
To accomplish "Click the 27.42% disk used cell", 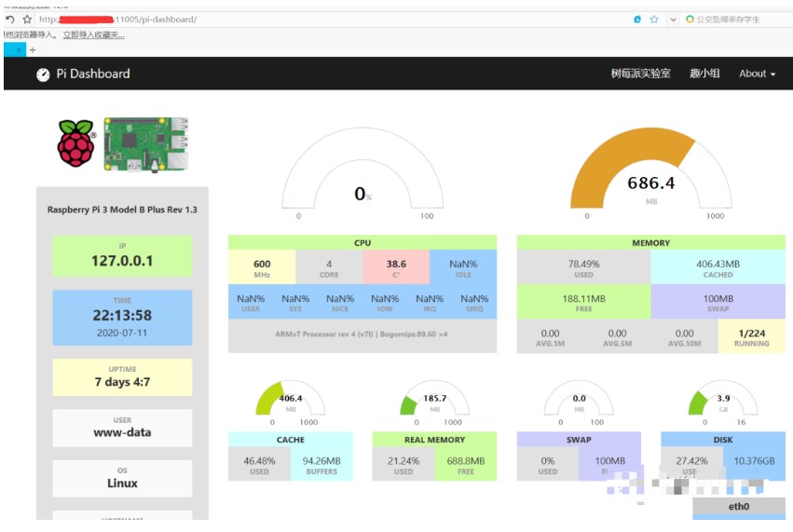I will 691,464.
